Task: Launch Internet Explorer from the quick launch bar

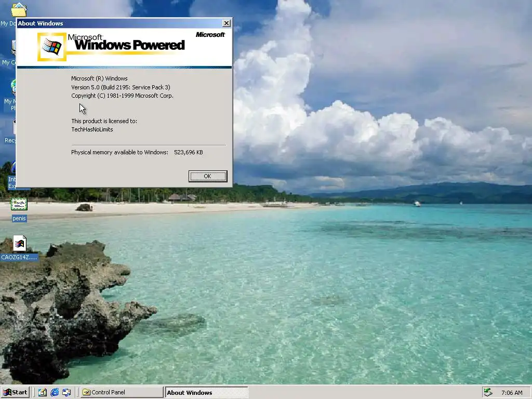Action: pyautogui.click(x=55, y=392)
